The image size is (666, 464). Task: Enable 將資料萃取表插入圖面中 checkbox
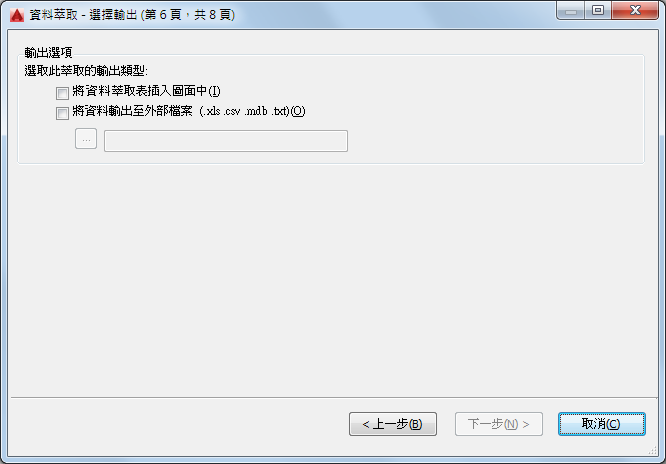[x=62, y=93]
